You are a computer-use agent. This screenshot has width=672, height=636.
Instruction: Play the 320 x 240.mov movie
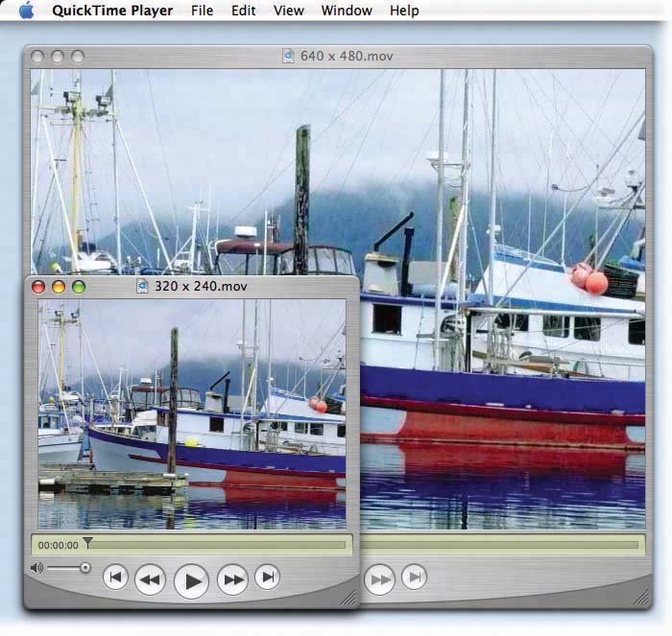pyautogui.click(x=192, y=580)
